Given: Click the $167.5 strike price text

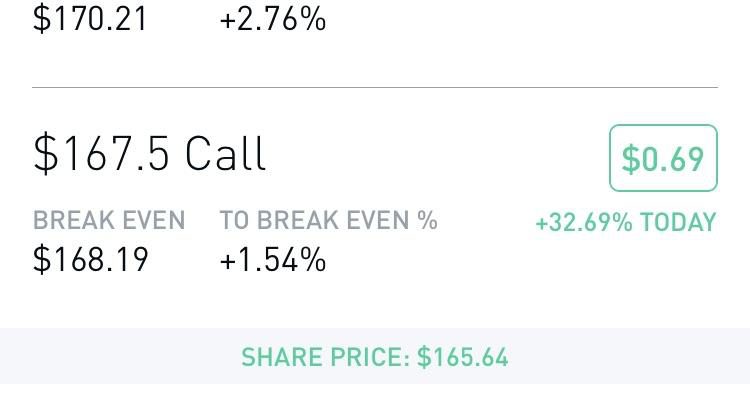Looking at the screenshot, I should [x=101, y=154].
